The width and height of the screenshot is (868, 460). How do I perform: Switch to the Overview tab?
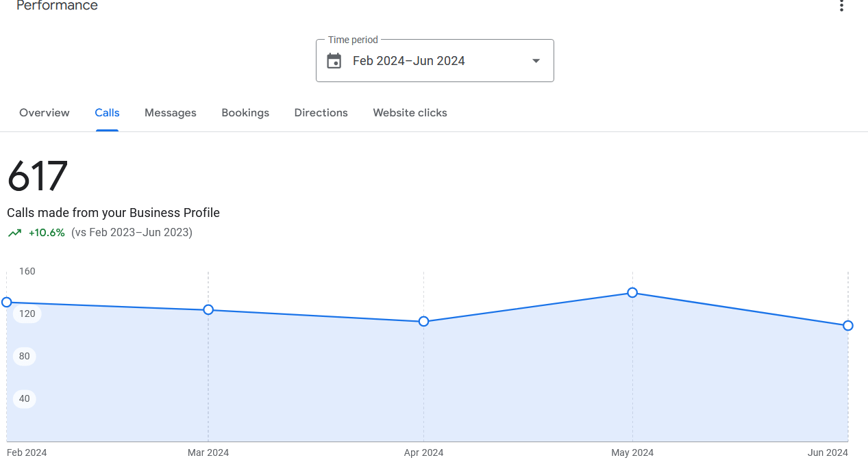[x=45, y=113]
